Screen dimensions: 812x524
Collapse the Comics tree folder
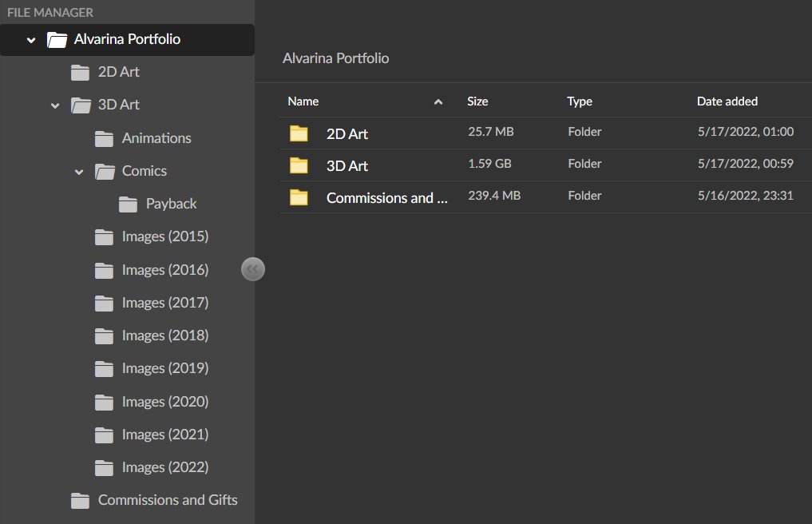(x=79, y=172)
